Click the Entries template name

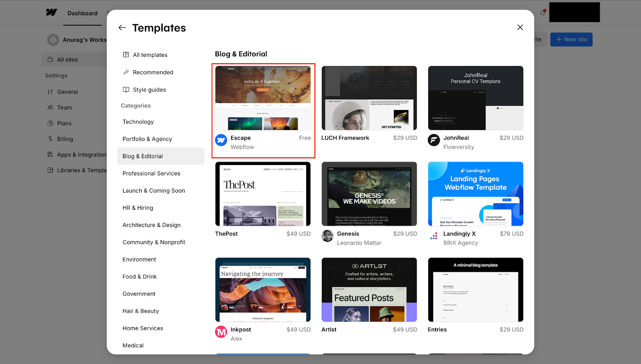click(437, 330)
